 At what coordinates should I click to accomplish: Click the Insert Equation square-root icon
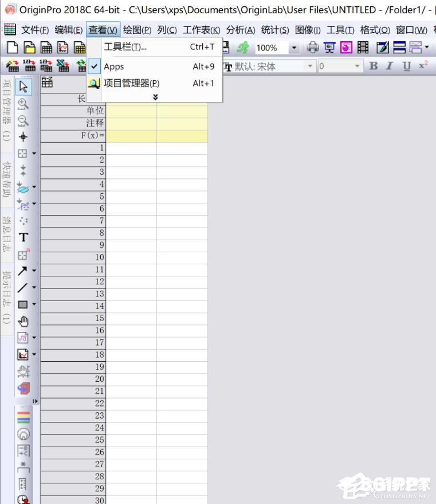(22, 338)
